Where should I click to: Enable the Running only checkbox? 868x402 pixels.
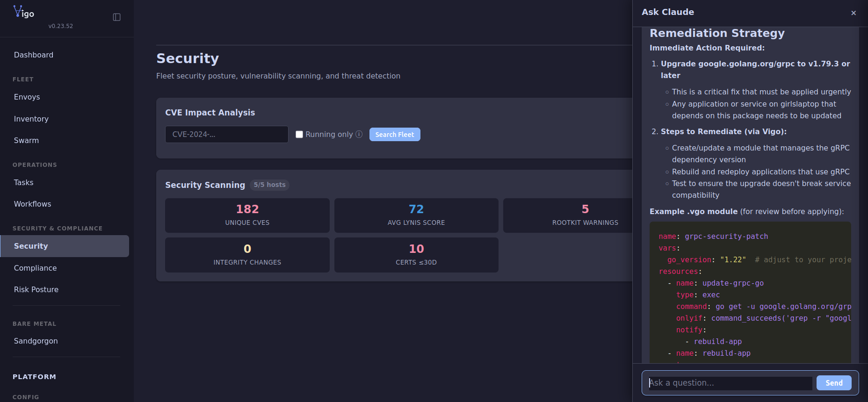(299, 135)
